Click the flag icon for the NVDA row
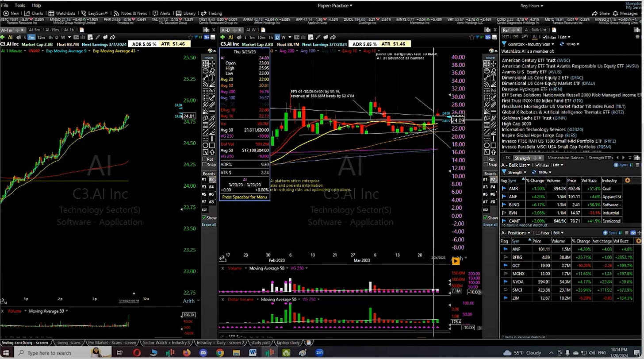The width and height of the screenshot is (644, 359). click(505, 282)
